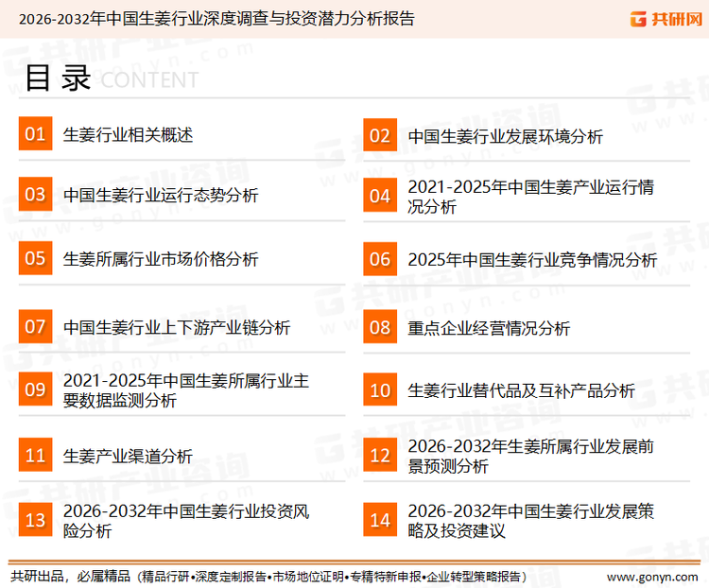The height and width of the screenshot is (588, 709).
Task: Select chapter title 生姜行业相关概述
Action: pos(128,135)
